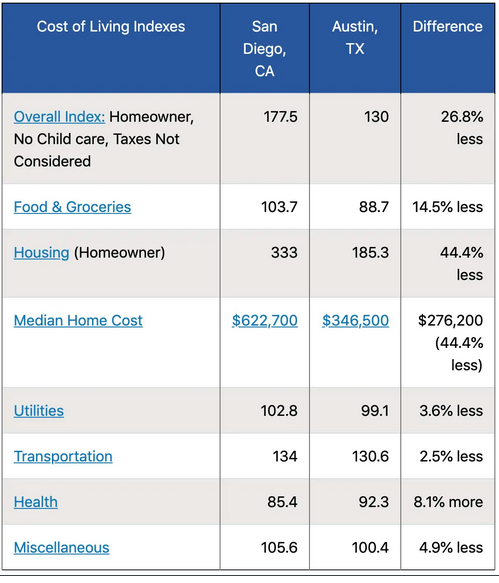The height and width of the screenshot is (583, 499).
Task: Select the 8.1% more health difference
Action: (x=448, y=502)
